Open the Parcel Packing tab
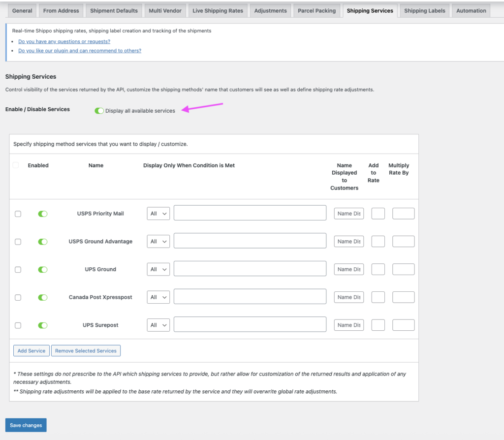The width and height of the screenshot is (504, 440). click(316, 11)
